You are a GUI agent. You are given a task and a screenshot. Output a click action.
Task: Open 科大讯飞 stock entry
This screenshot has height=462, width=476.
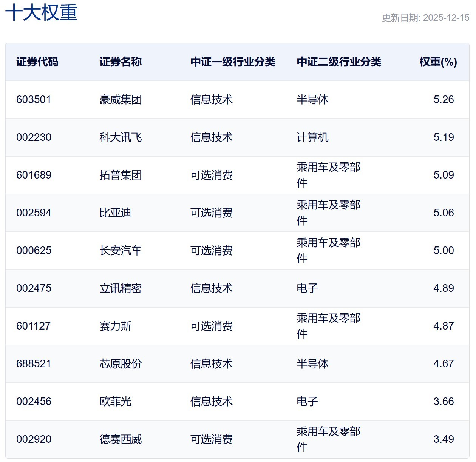(x=121, y=137)
